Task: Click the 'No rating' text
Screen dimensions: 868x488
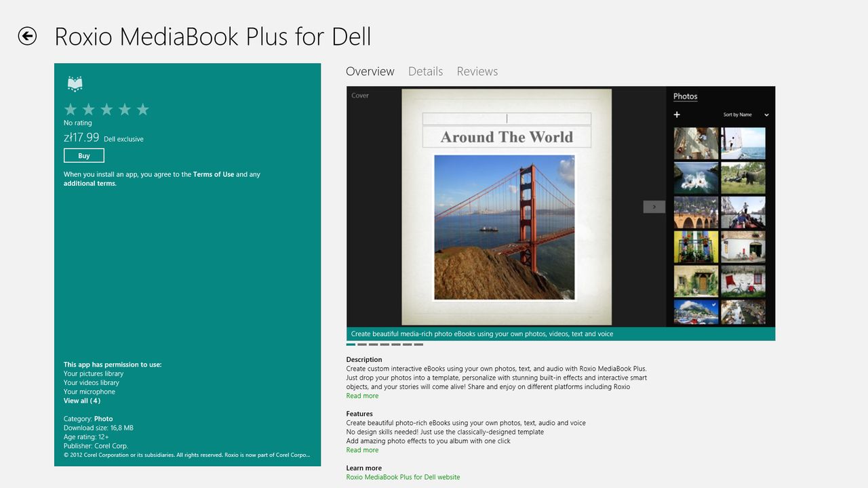Action: click(77, 123)
